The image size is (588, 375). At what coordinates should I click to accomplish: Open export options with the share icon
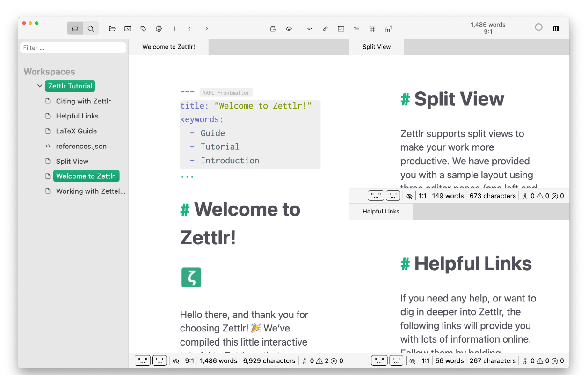click(x=273, y=29)
